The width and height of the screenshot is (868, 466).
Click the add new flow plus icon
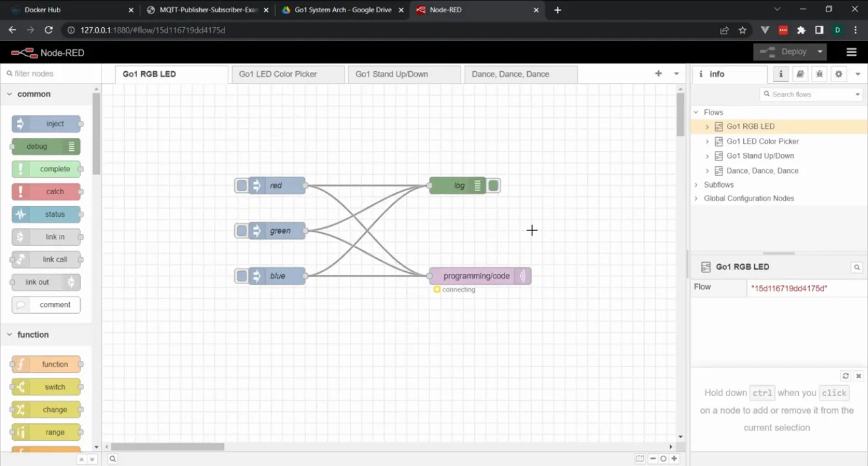point(658,74)
